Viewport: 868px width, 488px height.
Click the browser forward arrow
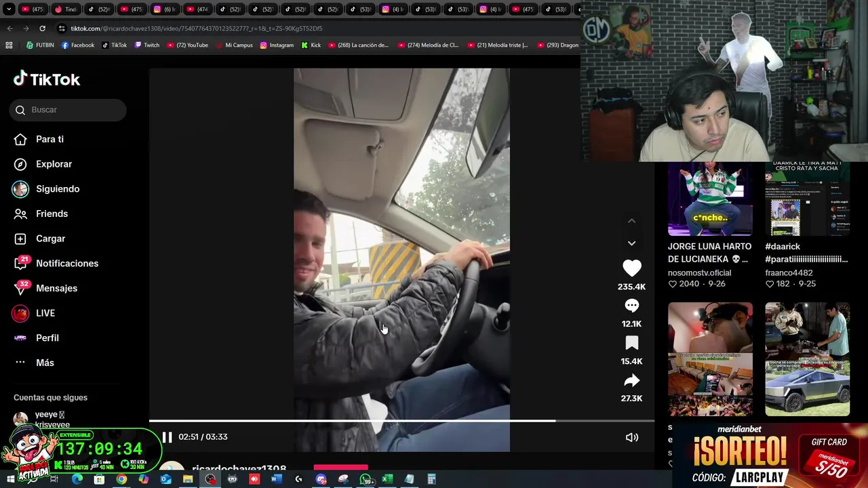[x=26, y=28]
